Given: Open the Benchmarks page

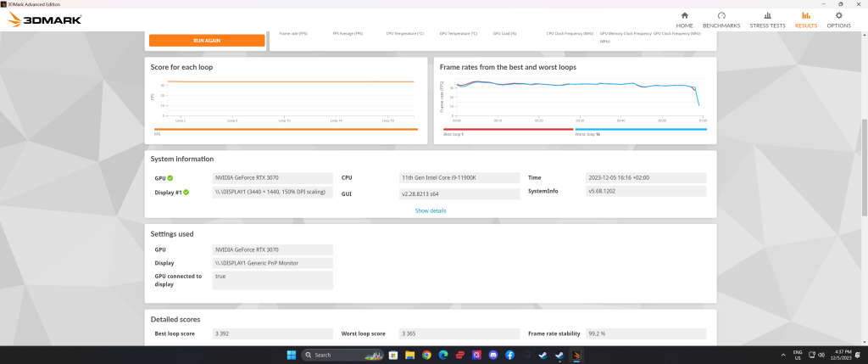Looking at the screenshot, I should pyautogui.click(x=721, y=20).
